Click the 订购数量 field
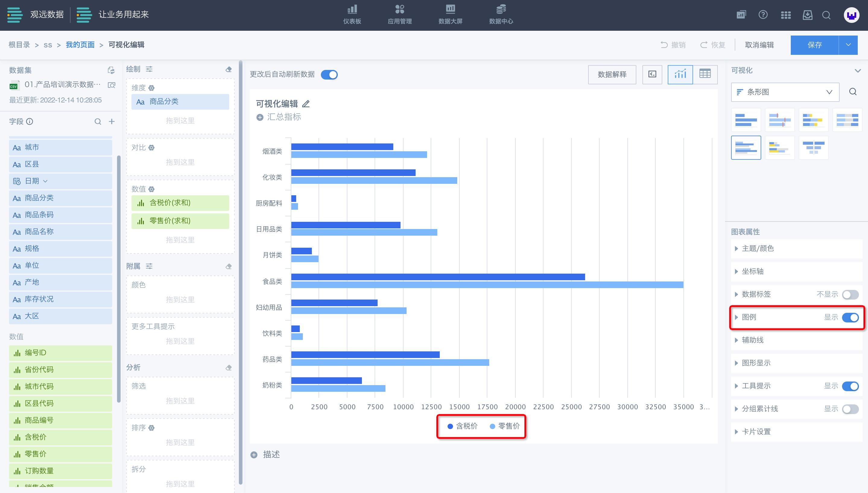The width and height of the screenshot is (868, 493). (x=61, y=471)
